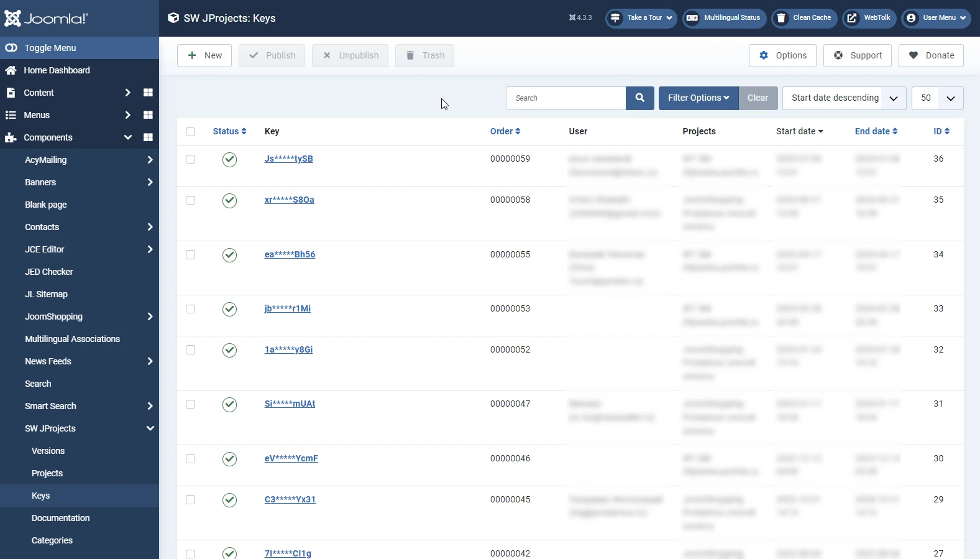Open Projects in SW JProjects submenu
The width and height of the screenshot is (980, 559).
(47, 473)
